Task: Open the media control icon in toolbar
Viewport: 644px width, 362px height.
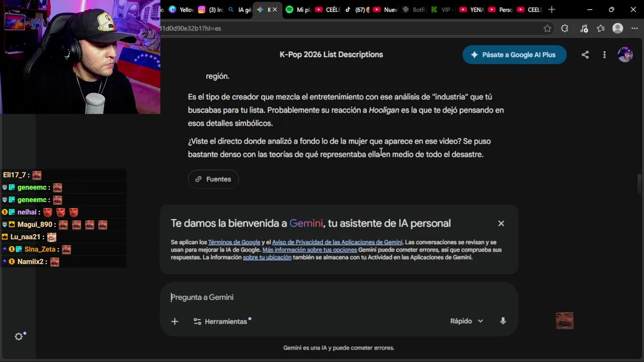Action: 584,29
